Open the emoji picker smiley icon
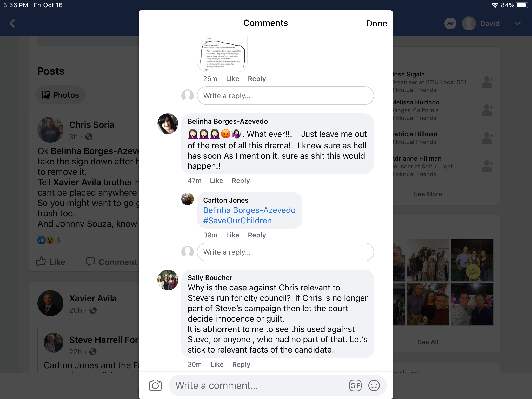The width and height of the screenshot is (532, 399). coord(374,385)
